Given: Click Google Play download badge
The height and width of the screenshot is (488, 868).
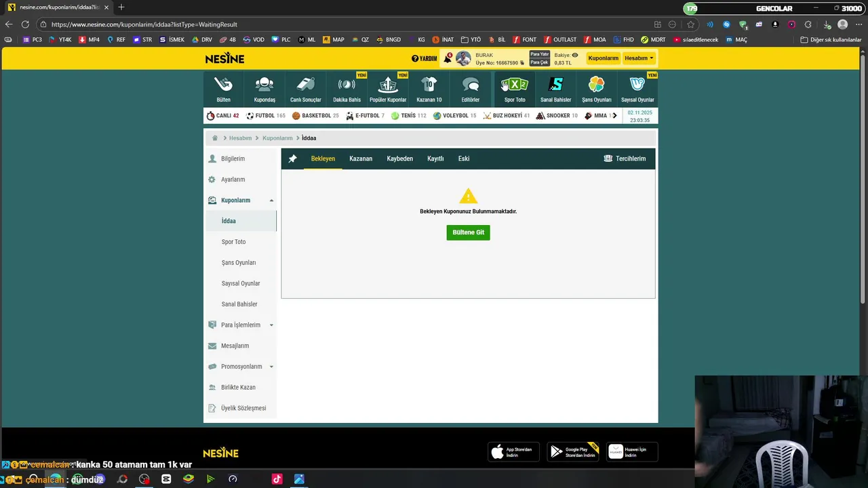Looking at the screenshot, I should click(x=573, y=452).
